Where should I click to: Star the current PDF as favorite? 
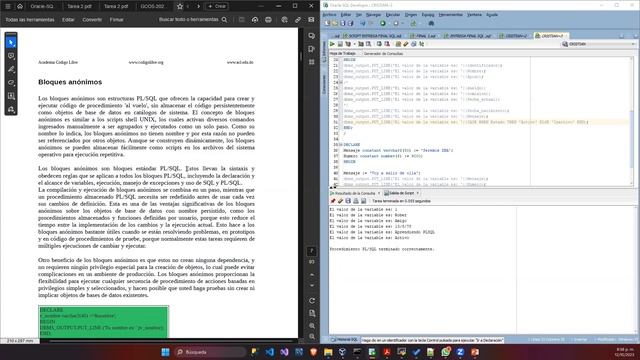[180, 7]
